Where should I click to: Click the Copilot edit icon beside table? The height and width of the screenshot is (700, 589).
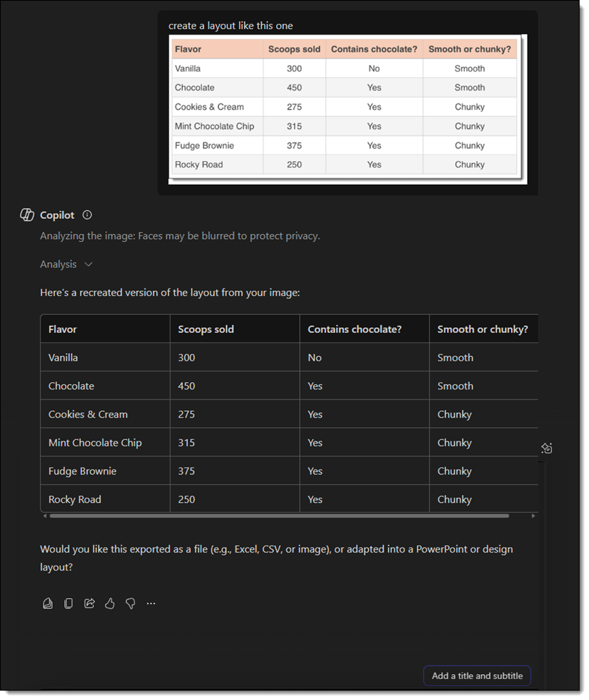[x=547, y=449]
